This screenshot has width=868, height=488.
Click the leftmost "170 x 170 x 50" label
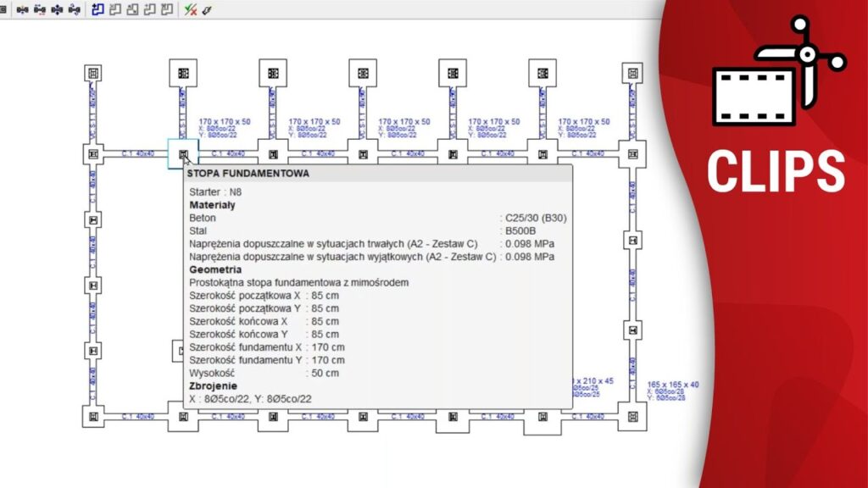pyautogui.click(x=225, y=122)
